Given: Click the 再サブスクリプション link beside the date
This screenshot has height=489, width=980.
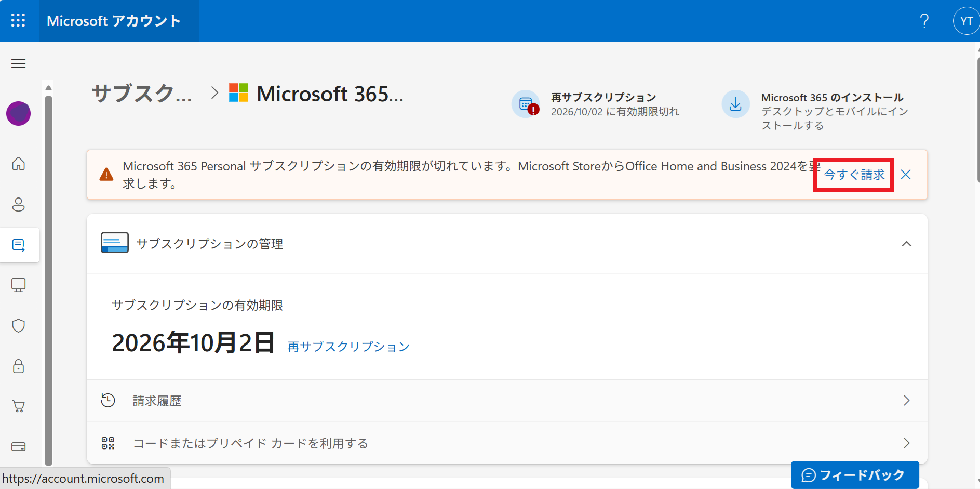Looking at the screenshot, I should [348, 347].
